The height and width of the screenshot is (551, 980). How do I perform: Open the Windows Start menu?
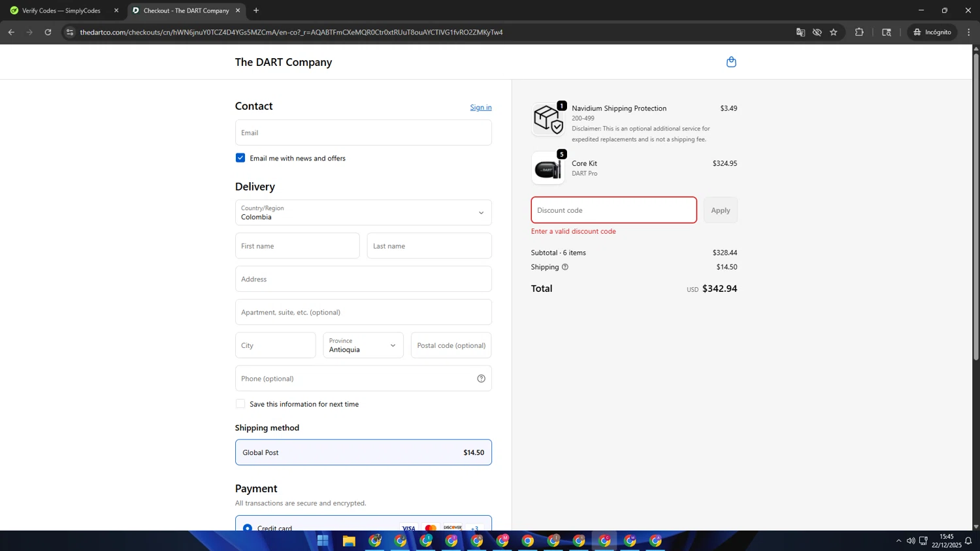pyautogui.click(x=323, y=541)
